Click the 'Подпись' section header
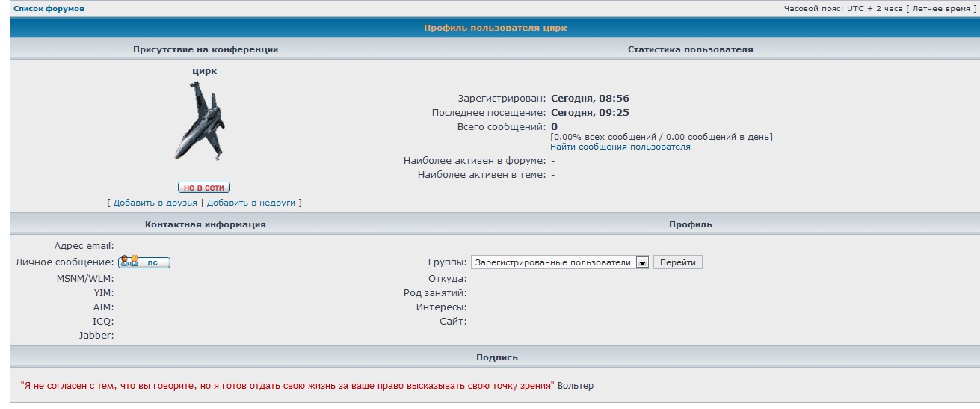 (496, 357)
